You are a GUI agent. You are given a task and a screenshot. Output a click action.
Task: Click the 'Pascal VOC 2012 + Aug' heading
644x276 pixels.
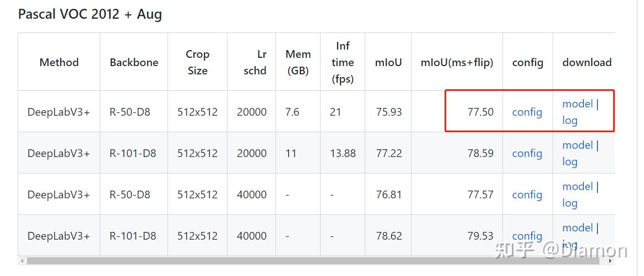click(x=90, y=14)
